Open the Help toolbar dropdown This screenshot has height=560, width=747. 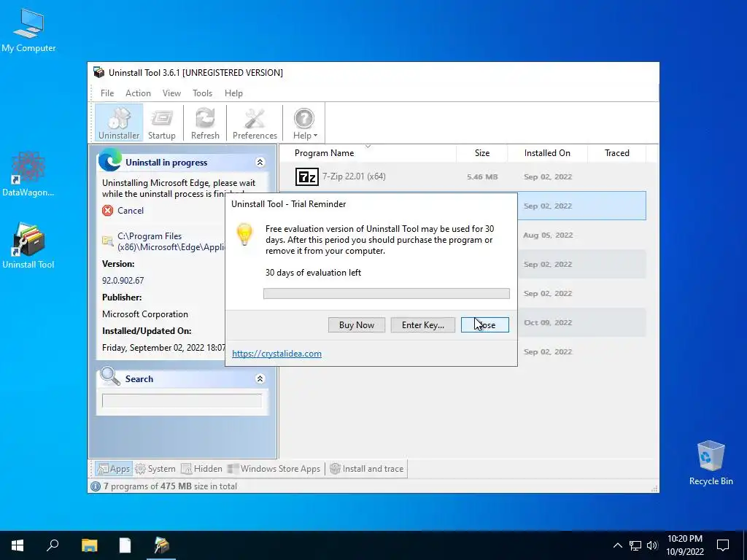click(304, 123)
